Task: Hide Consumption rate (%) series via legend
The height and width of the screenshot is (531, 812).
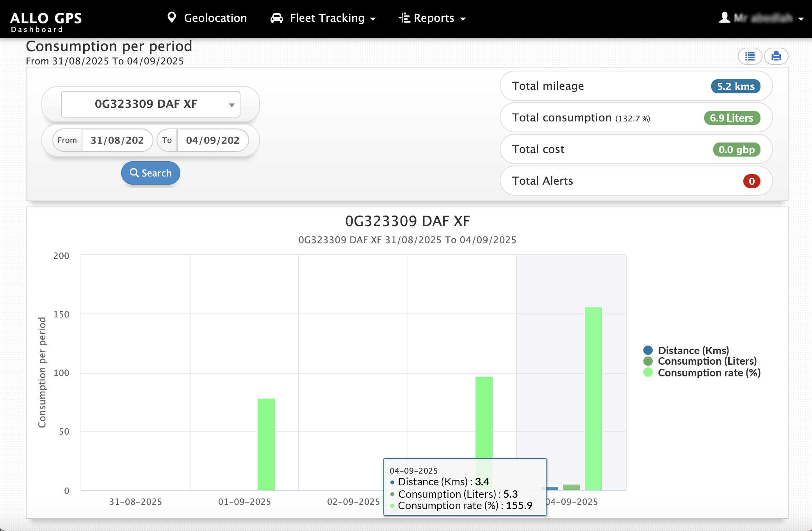Action: tap(709, 373)
